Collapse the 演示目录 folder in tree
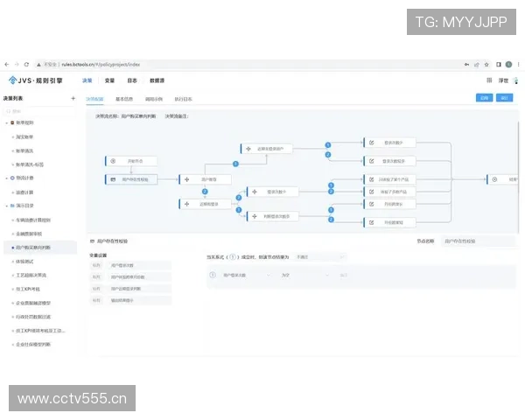Image resolution: width=525 pixels, height=420 pixels. pyautogui.click(x=7, y=206)
